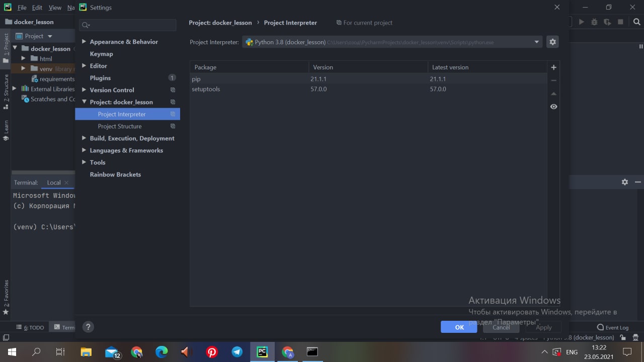Open the notification center icon
The image size is (644, 362).
627,352
